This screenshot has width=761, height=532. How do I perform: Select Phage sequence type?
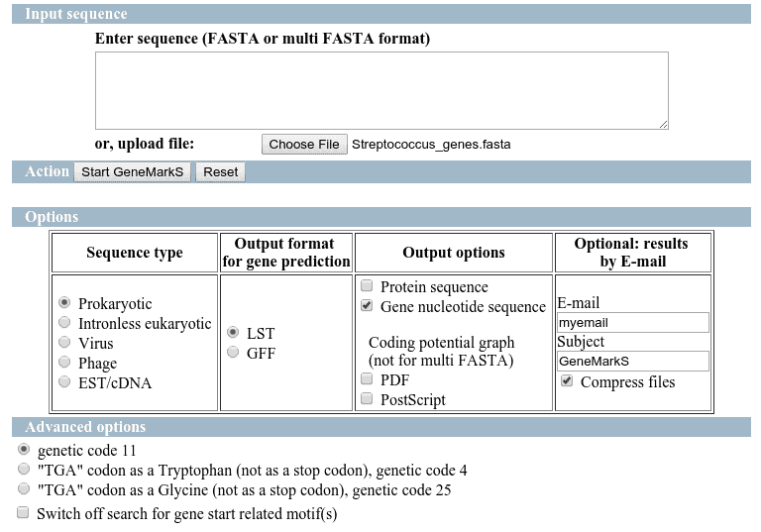click(x=65, y=362)
